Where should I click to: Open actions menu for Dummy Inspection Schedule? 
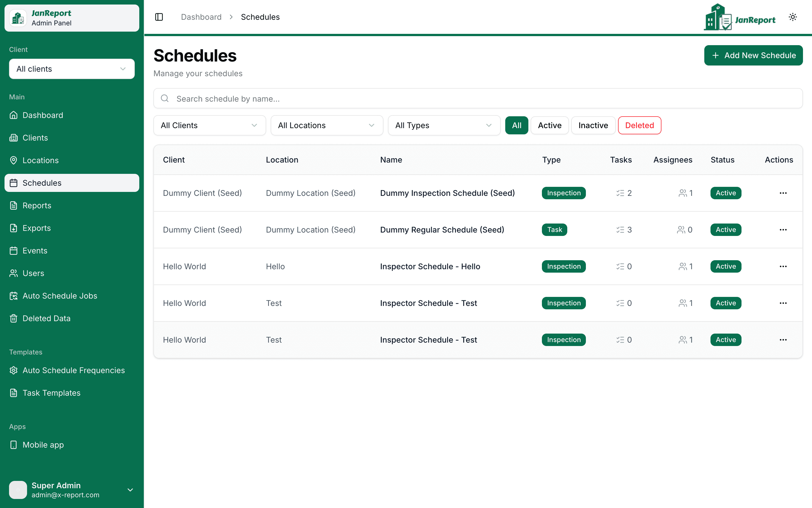(x=783, y=193)
